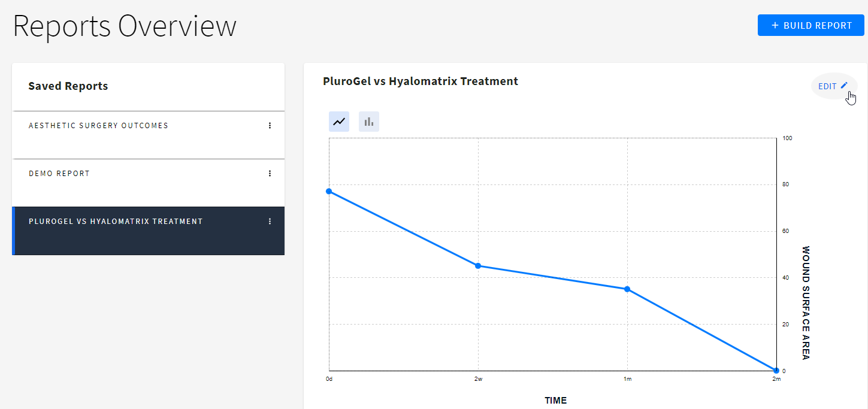Click the Build Report button
The width and height of the screenshot is (868, 409).
pos(810,26)
